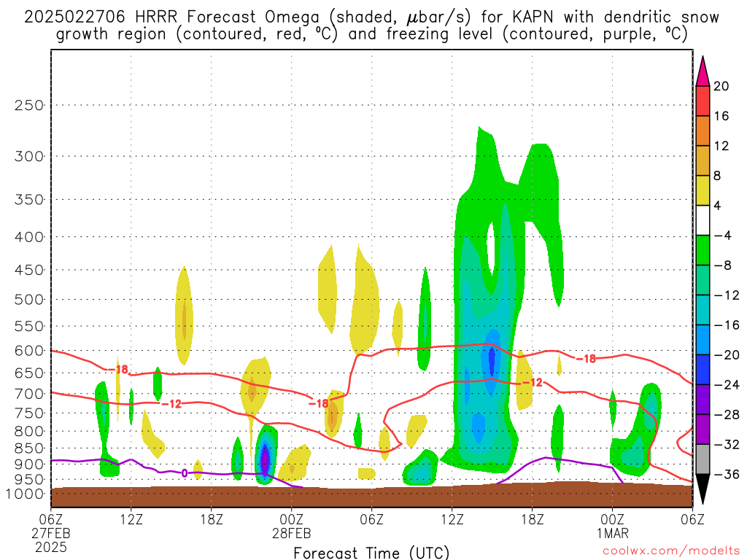This screenshot has width=747, height=560.
Task: Click the 1MAR date label
Action: [x=613, y=533]
